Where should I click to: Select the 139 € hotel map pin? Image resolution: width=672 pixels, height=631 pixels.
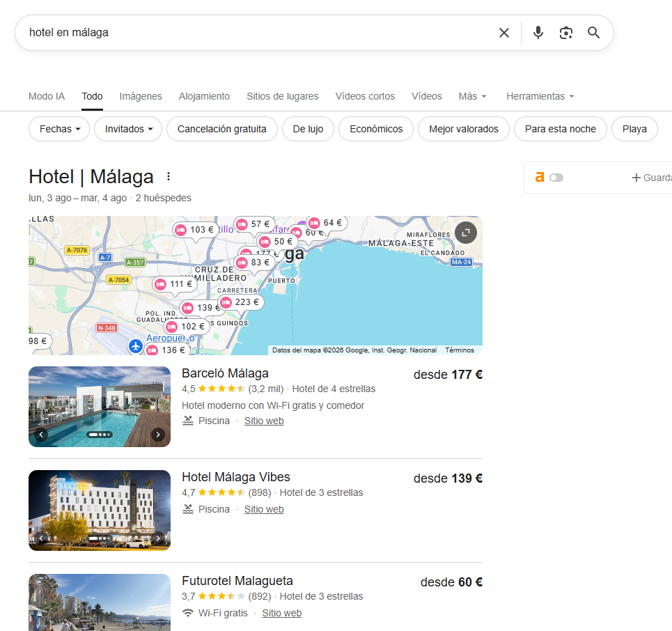coord(201,308)
